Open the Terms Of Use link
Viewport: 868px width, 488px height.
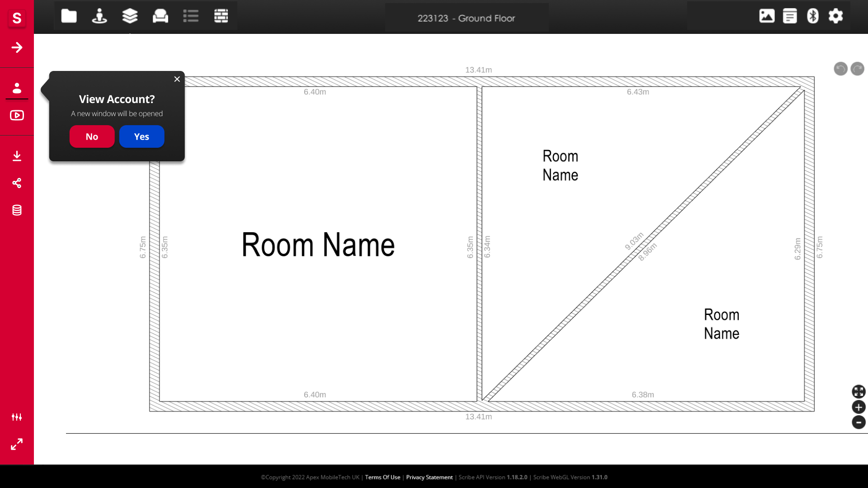click(x=382, y=477)
